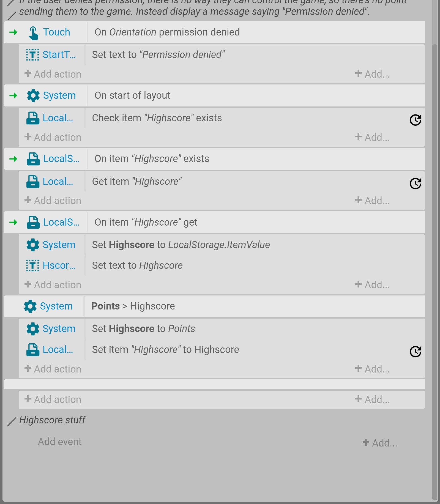Open Add... menu under Set item Highscore

[x=372, y=369]
